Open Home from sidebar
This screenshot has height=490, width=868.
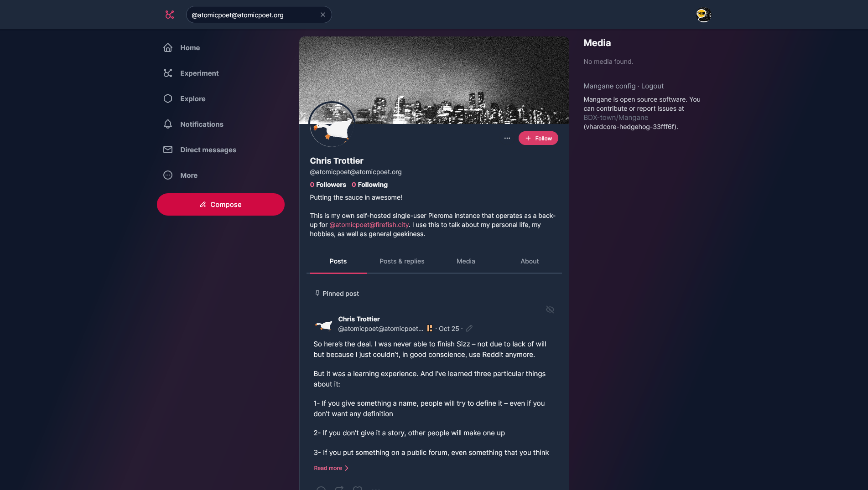(x=181, y=47)
